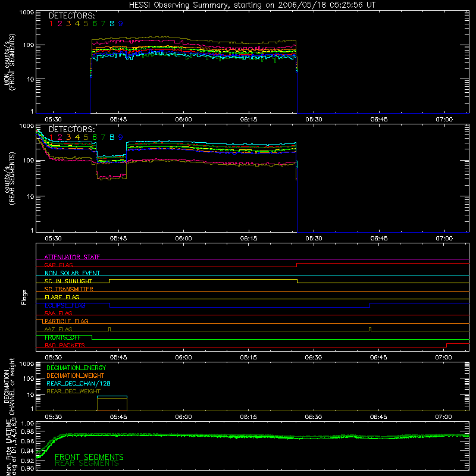Select detector 4 in the front segments legend
Screen dimensions: 476x476
[77, 24]
